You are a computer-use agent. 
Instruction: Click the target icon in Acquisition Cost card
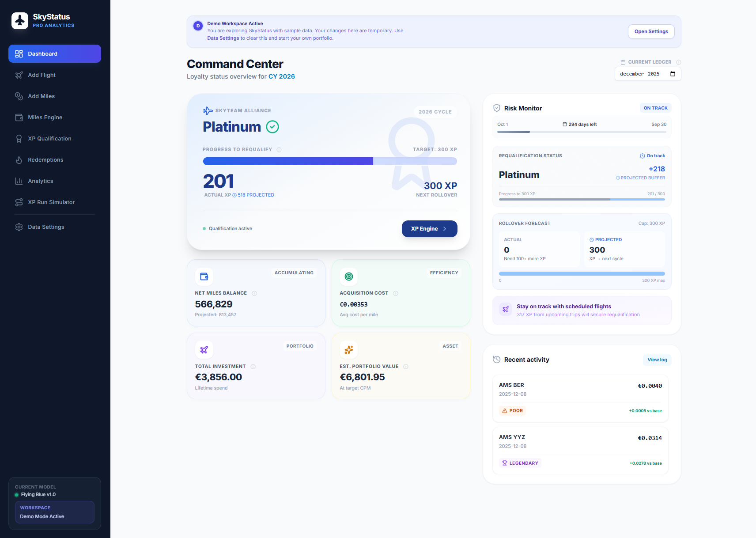349,277
